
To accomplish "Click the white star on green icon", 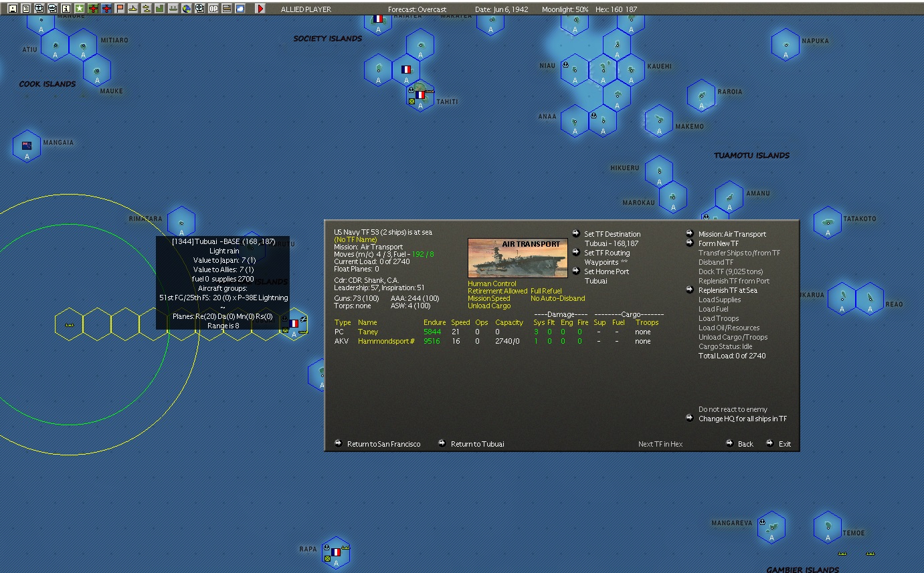I will [80, 9].
